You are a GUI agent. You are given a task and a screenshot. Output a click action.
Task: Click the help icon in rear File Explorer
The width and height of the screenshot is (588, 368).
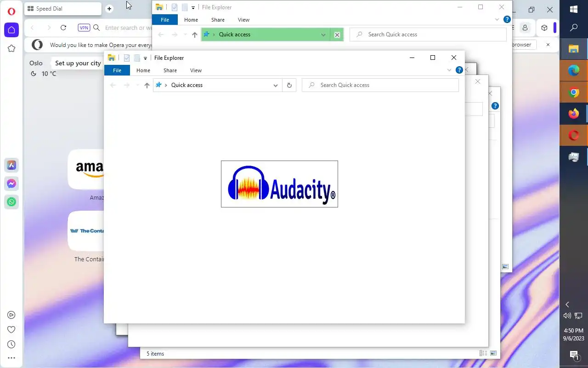tap(507, 20)
